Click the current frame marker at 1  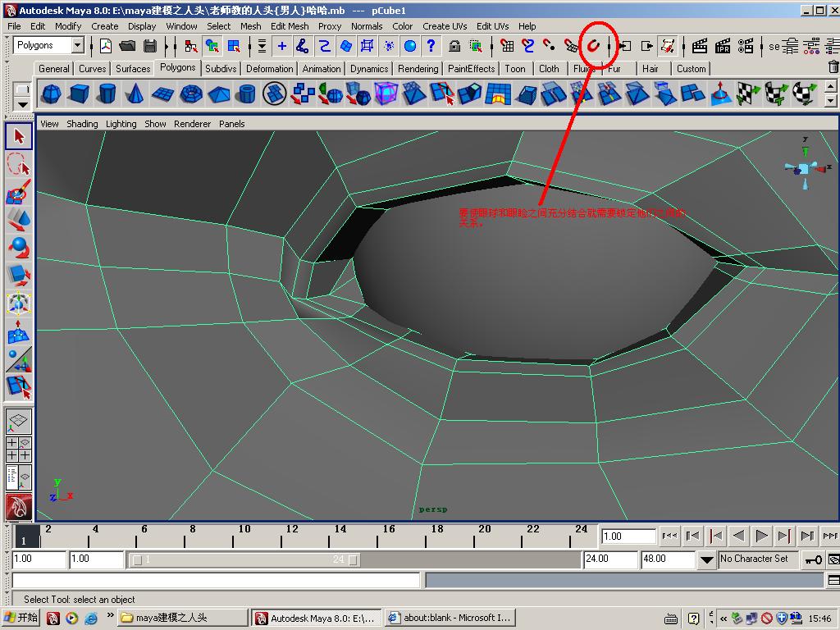coord(26,536)
